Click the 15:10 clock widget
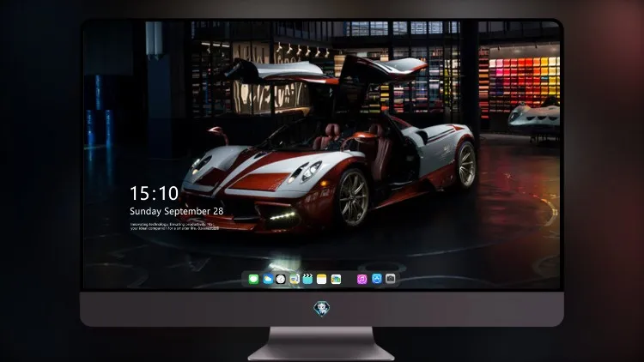Viewport: 644px width, 362px height. (154, 193)
